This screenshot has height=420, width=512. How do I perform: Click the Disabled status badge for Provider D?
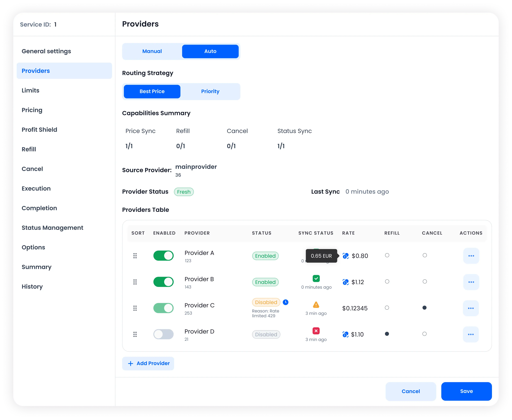(x=266, y=335)
